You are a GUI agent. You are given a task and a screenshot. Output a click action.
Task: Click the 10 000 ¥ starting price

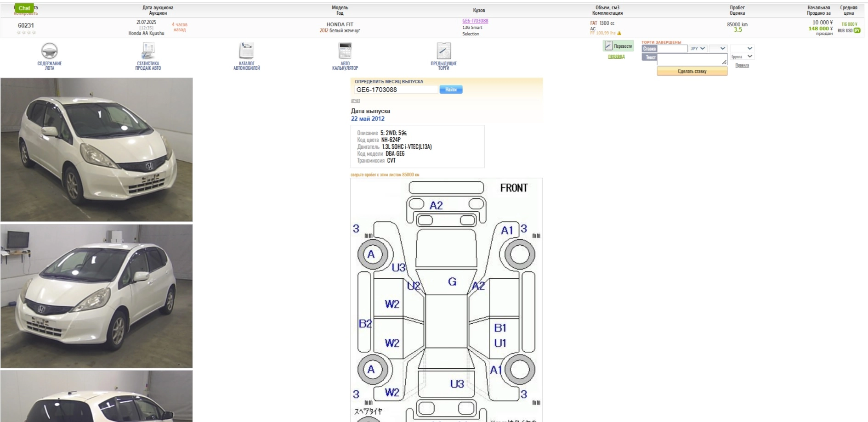[822, 22]
